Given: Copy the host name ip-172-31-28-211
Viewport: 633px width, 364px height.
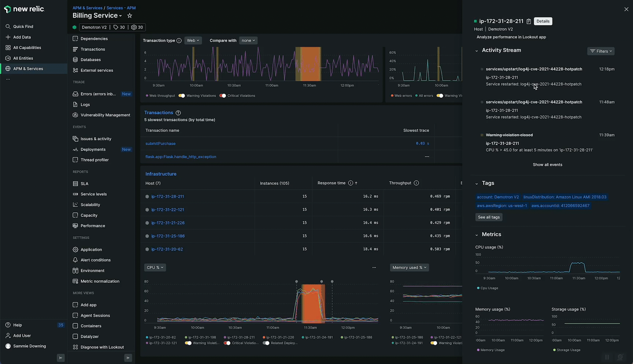Looking at the screenshot, I should coord(529,21).
